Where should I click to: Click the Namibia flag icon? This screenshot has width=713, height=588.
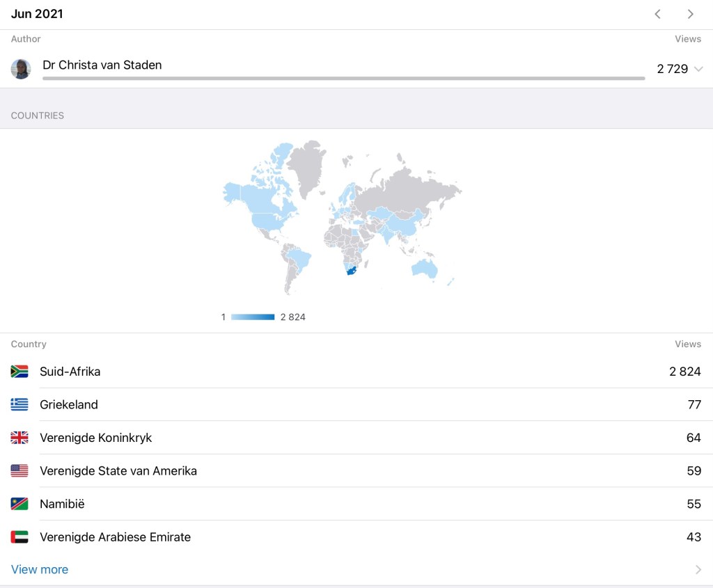tap(19, 504)
